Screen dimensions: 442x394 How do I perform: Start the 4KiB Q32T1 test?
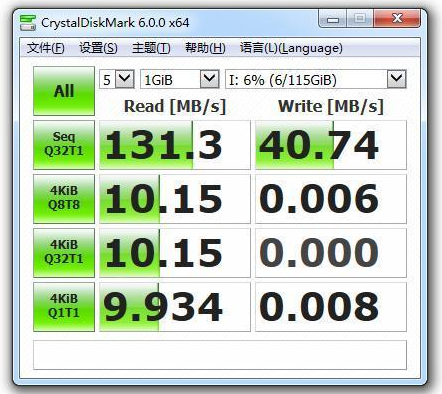tap(64, 253)
